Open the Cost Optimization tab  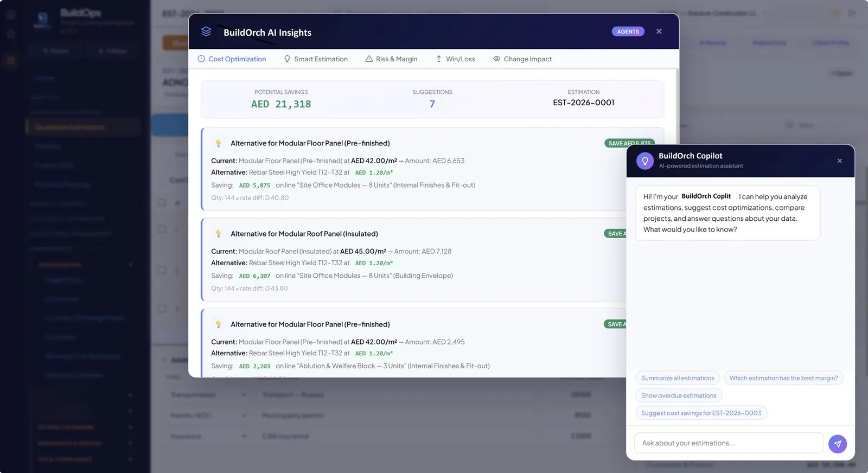(232, 59)
